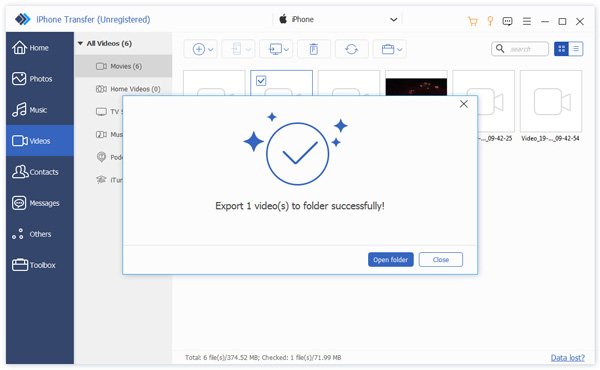Click the iPhone Transfer app logo

22,19
